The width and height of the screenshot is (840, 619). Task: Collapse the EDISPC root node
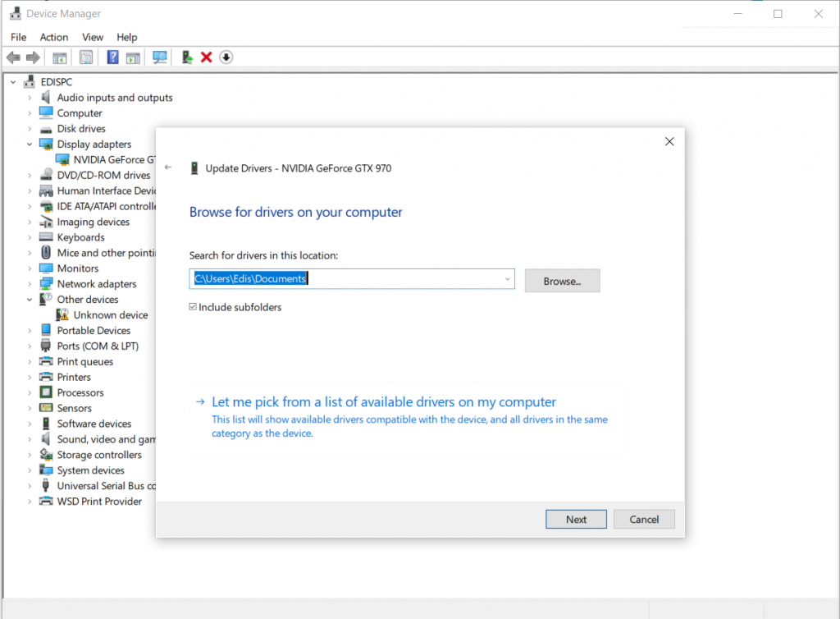point(13,82)
